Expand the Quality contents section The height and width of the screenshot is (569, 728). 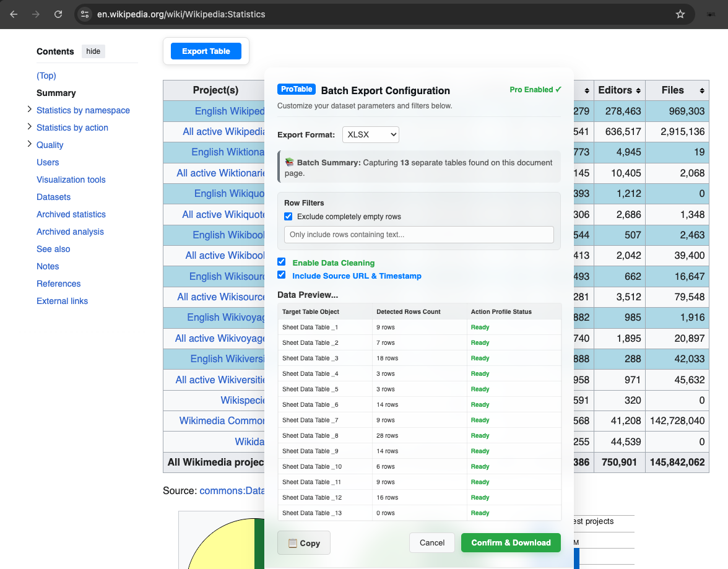click(30, 144)
